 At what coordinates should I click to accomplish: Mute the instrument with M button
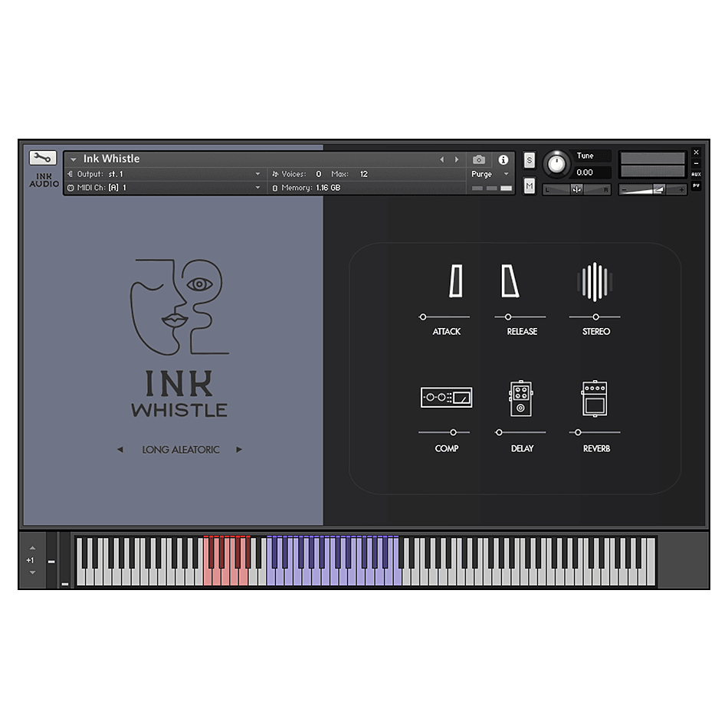(530, 186)
